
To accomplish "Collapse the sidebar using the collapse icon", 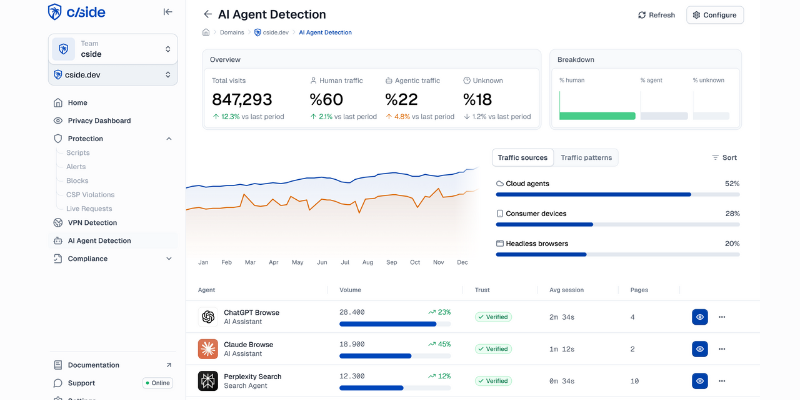I will coord(167,12).
